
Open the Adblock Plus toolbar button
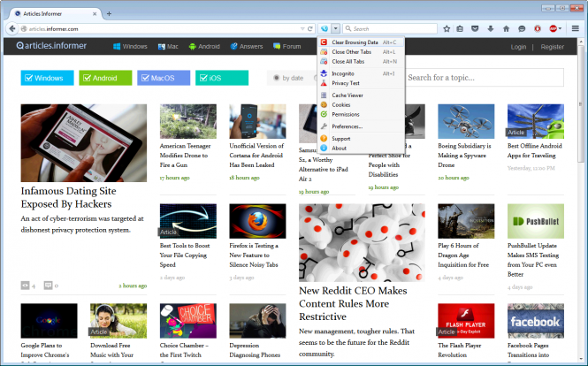(555, 28)
